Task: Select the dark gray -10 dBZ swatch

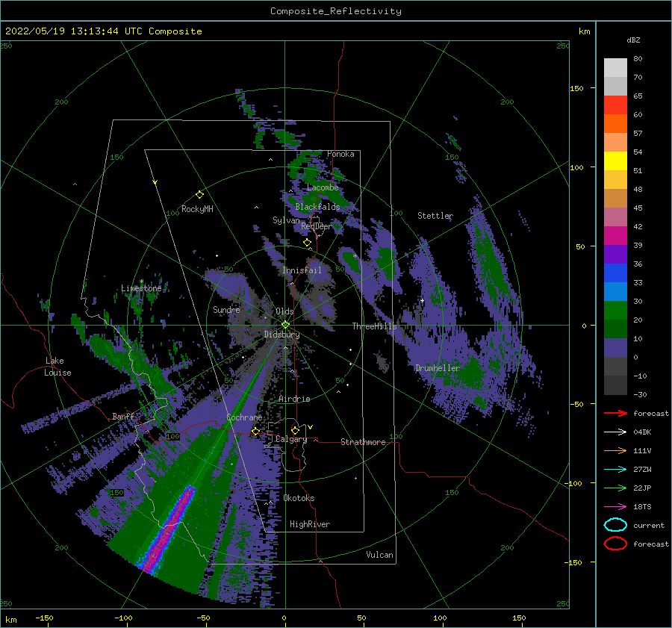Action: pyautogui.click(x=615, y=385)
